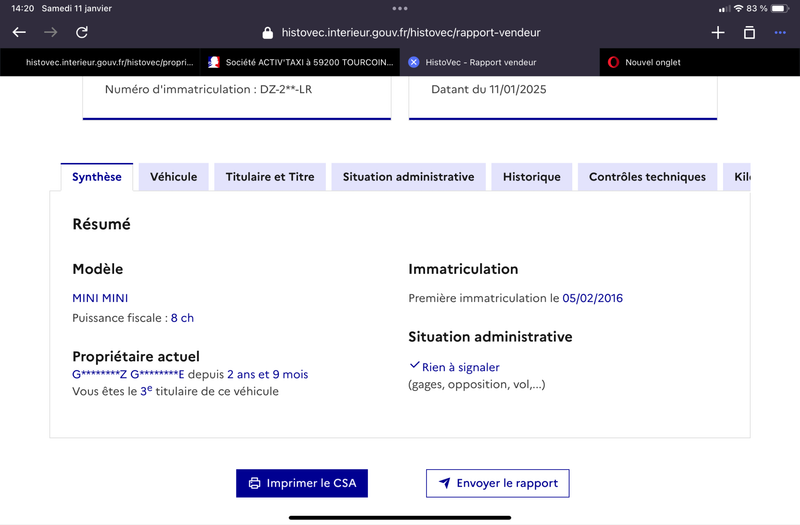Click Numéro d'immatriculation : DZ-2**-LR
The width and height of the screenshot is (800, 525).
point(208,89)
